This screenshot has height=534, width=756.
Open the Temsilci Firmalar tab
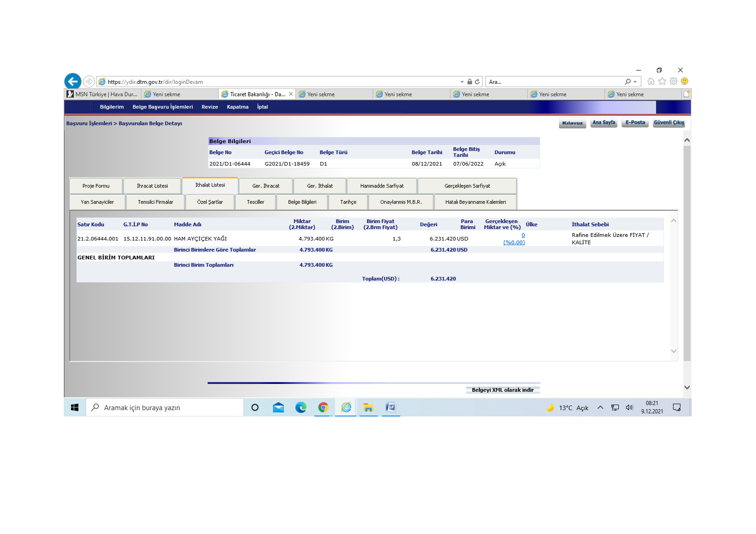pos(155,202)
